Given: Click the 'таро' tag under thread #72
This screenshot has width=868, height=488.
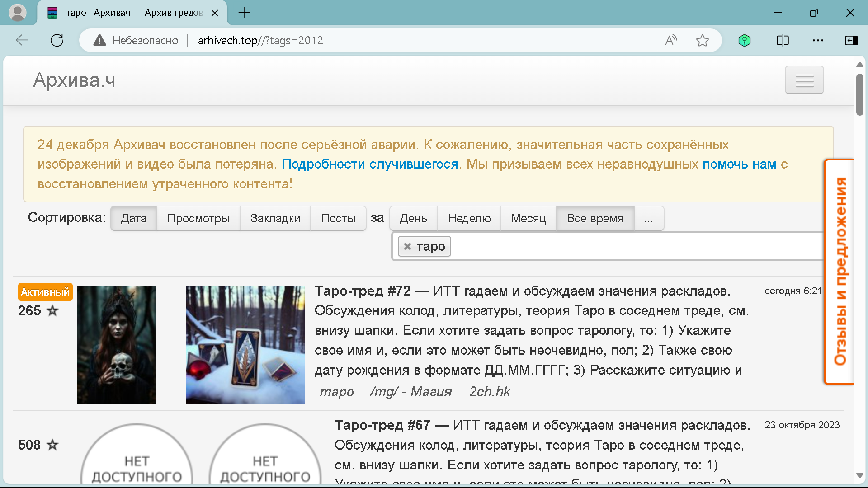Looking at the screenshot, I should pos(337,391).
